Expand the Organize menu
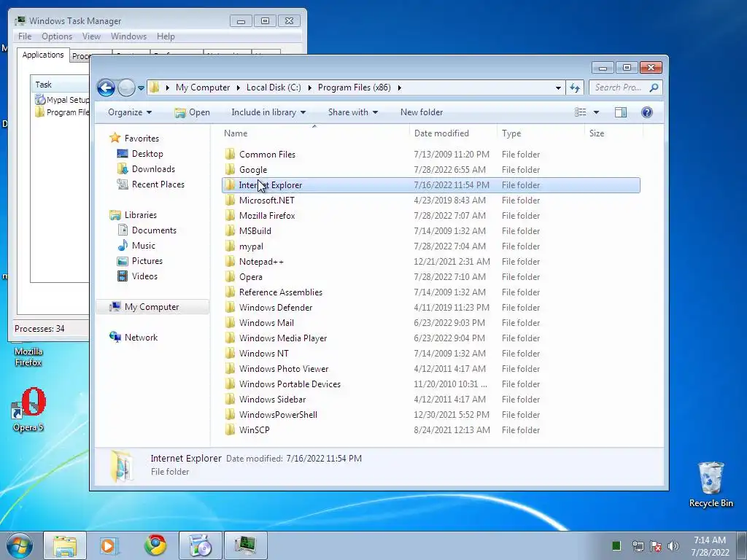The width and height of the screenshot is (747, 560). point(130,112)
